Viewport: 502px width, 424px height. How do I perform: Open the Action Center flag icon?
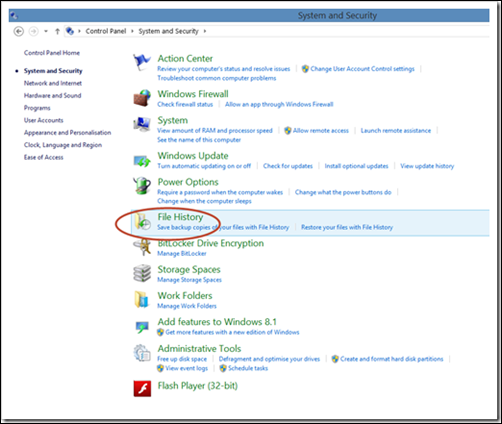point(142,62)
